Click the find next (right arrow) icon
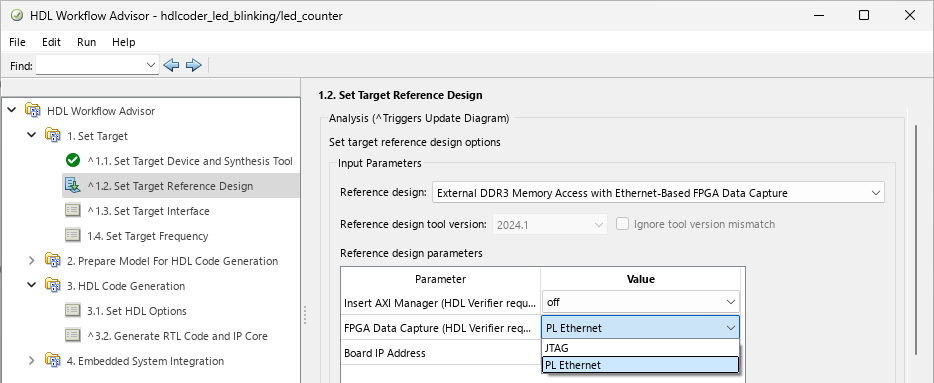934x383 pixels. (194, 65)
